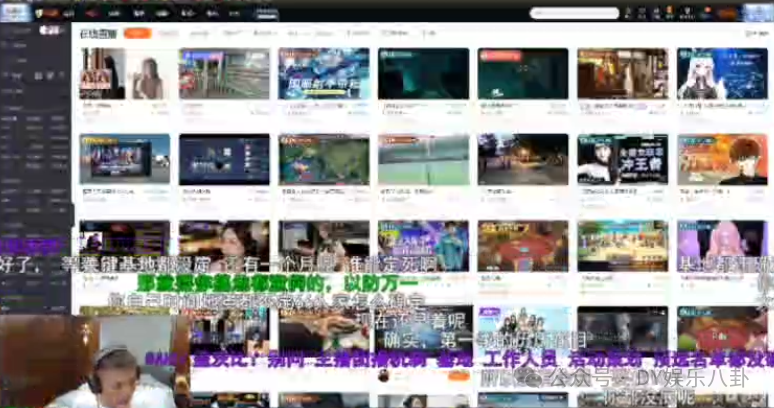
Task: Open the blue-sky game screen thumbnail in second row
Action: pyautogui.click(x=125, y=159)
